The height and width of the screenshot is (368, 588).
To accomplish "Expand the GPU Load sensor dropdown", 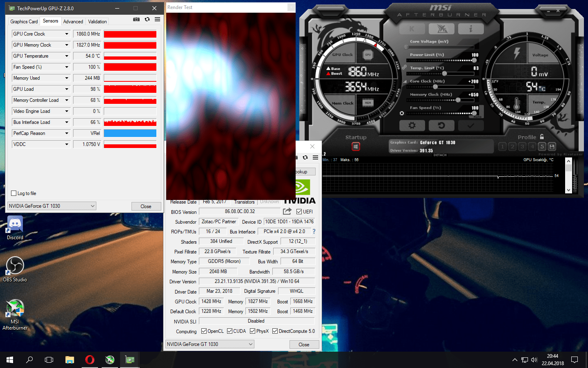I will [67, 89].
